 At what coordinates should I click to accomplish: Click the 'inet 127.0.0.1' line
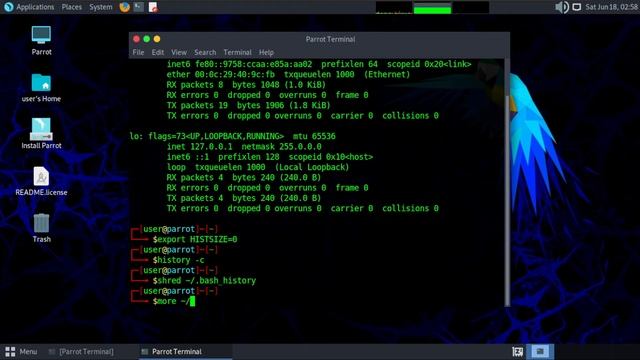[x=244, y=147]
